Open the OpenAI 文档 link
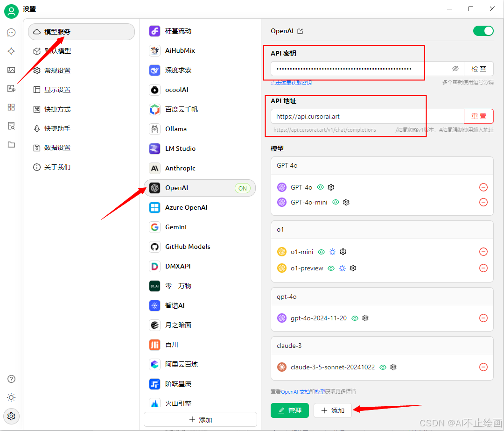504x431 pixels. tap(295, 391)
